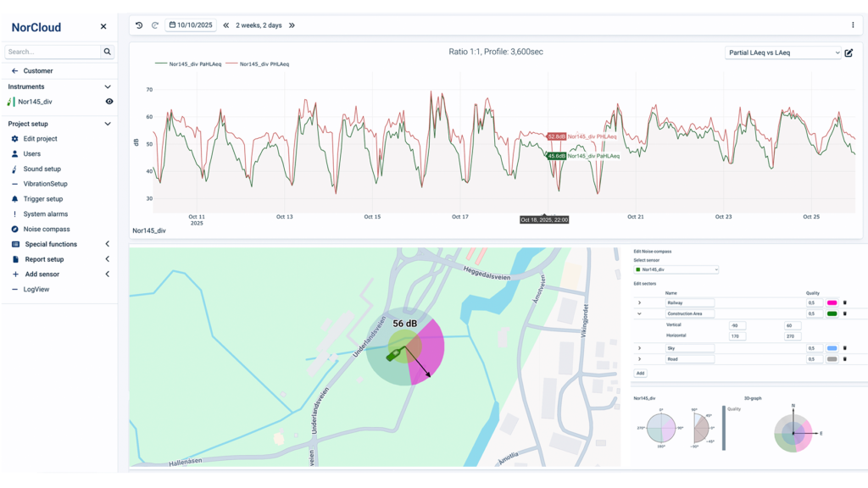The width and height of the screenshot is (868, 488).
Task: Open Noise compass in the sidebar
Action: click(47, 229)
